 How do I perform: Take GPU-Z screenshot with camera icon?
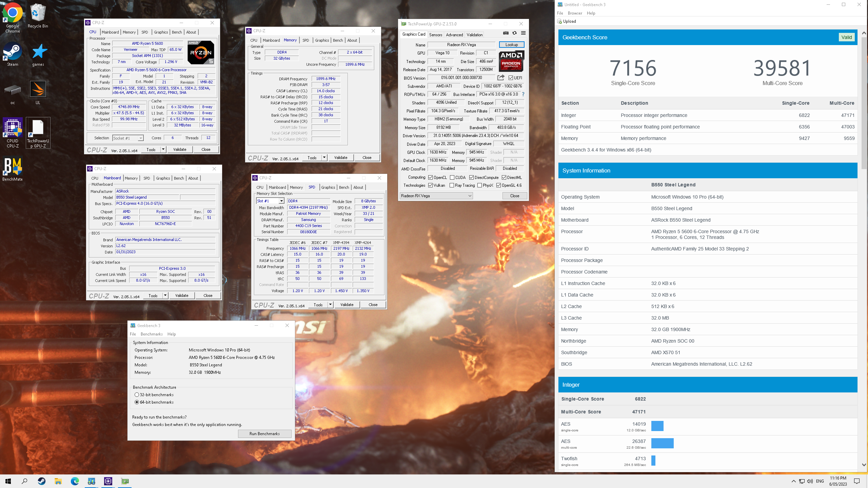(506, 33)
